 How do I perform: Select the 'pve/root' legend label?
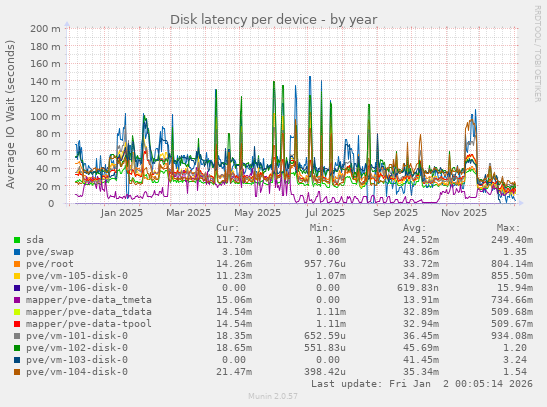(x=50, y=264)
